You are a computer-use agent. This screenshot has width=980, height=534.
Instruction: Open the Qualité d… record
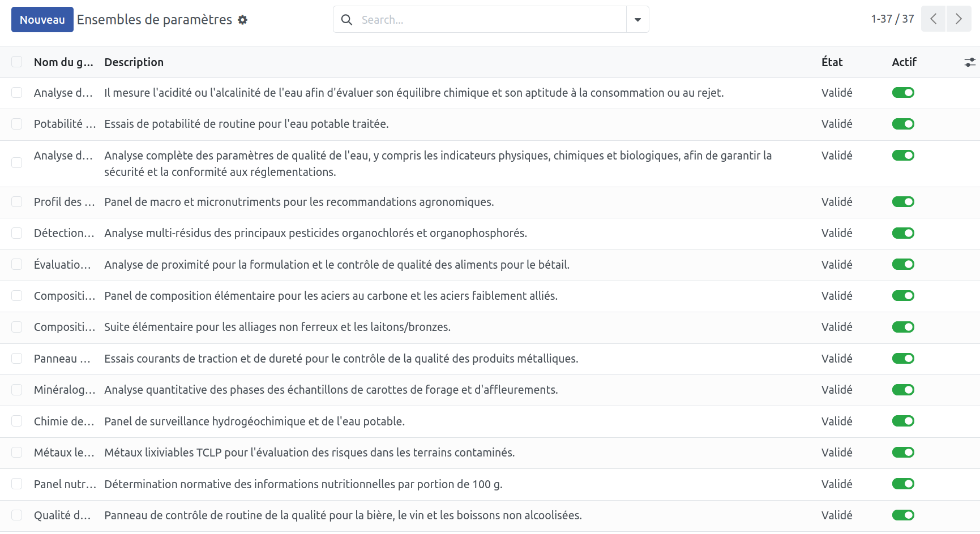[x=62, y=515]
